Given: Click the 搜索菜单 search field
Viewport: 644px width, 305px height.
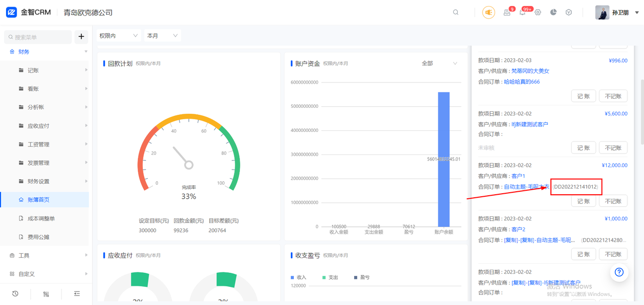Looking at the screenshot, I should click(38, 37).
